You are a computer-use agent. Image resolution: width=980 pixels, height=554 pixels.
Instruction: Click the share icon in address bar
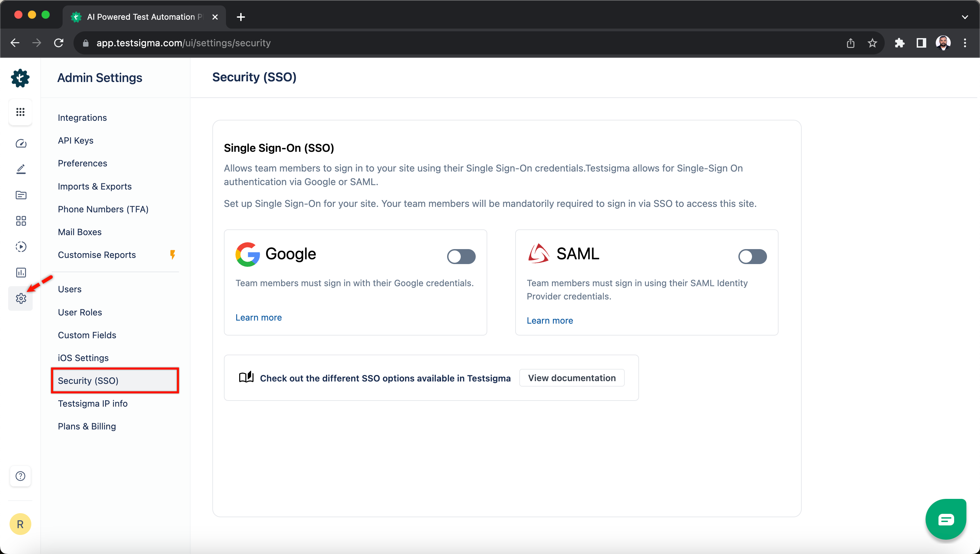pos(851,43)
